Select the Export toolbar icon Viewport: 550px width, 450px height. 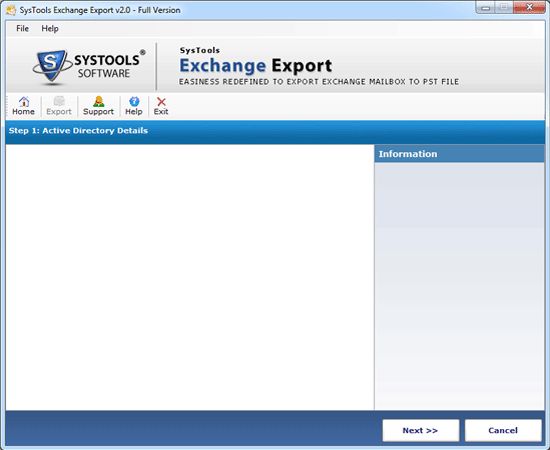click(x=59, y=106)
